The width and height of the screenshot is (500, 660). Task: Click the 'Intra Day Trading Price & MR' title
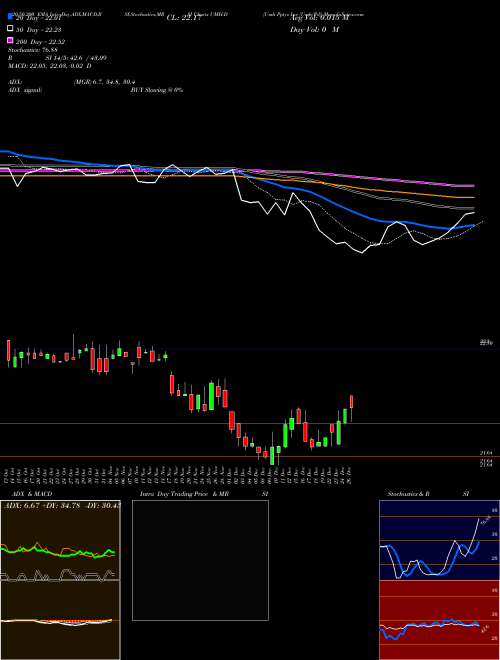tap(184, 494)
